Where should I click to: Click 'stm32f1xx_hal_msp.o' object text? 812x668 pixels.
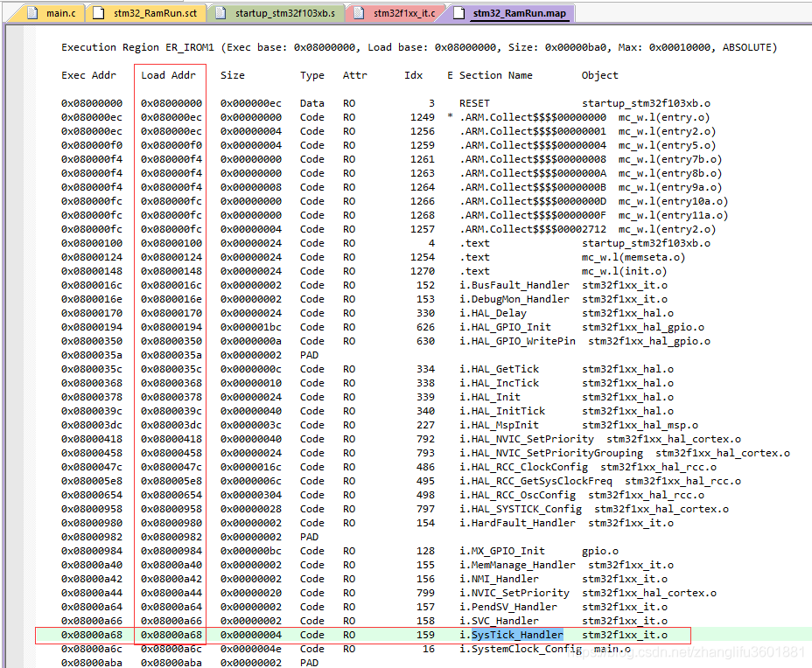click(x=640, y=424)
